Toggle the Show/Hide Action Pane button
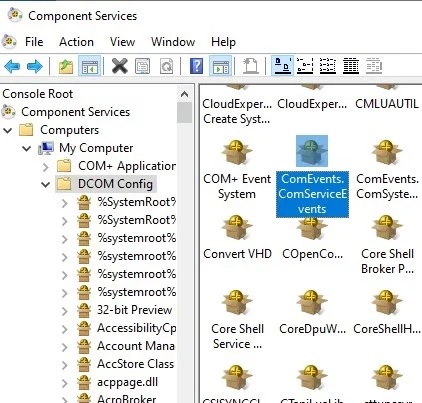Viewport: 422px width, 403px height. pyautogui.click(x=220, y=66)
